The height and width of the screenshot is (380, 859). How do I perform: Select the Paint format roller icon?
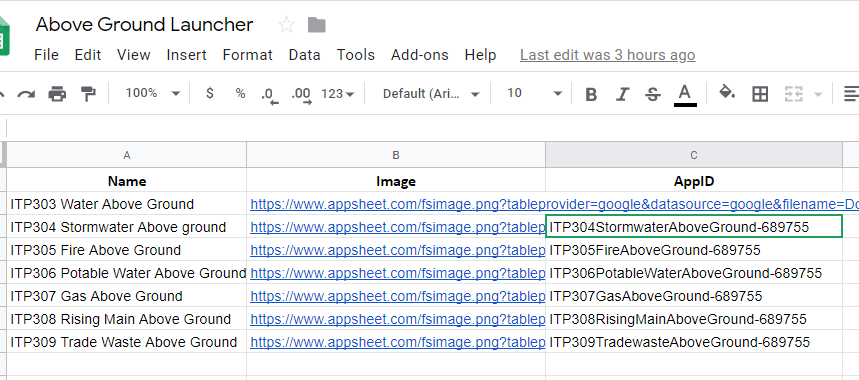pyautogui.click(x=88, y=94)
